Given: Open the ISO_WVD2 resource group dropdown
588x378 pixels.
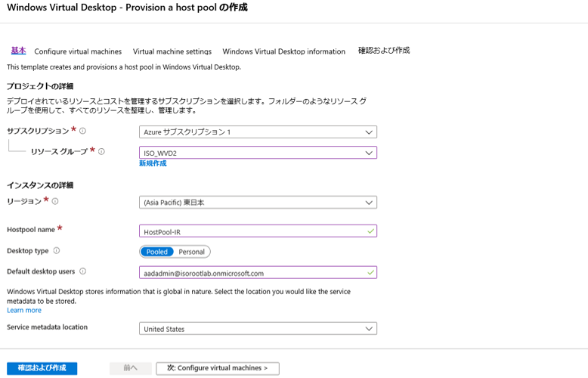Looking at the screenshot, I should [258, 153].
